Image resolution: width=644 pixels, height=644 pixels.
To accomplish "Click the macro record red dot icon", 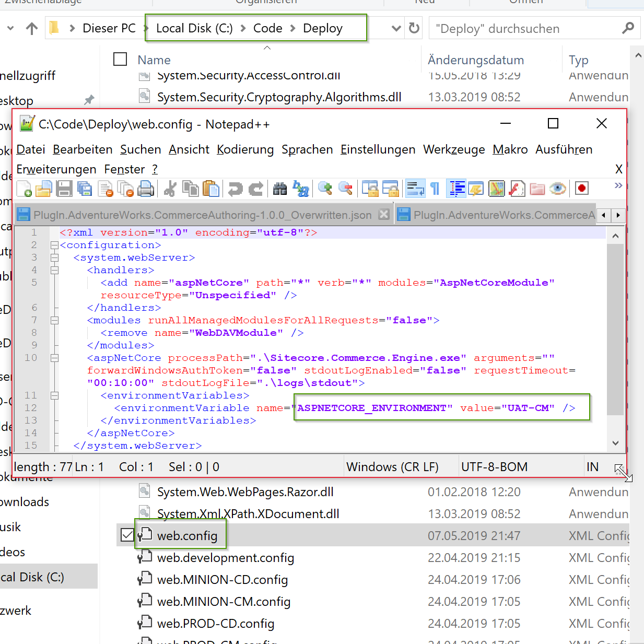I will pos(582,188).
